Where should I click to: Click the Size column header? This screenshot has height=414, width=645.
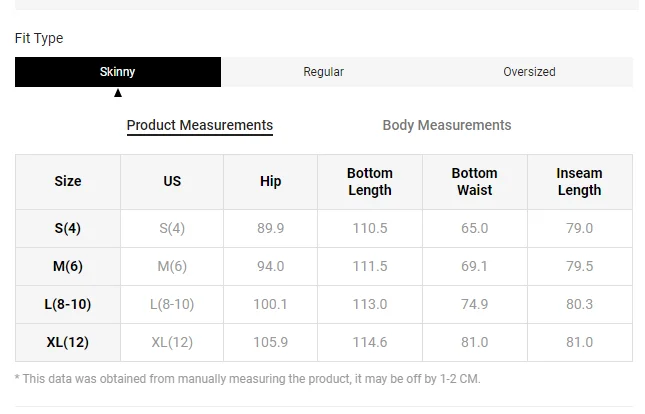pyautogui.click(x=68, y=181)
